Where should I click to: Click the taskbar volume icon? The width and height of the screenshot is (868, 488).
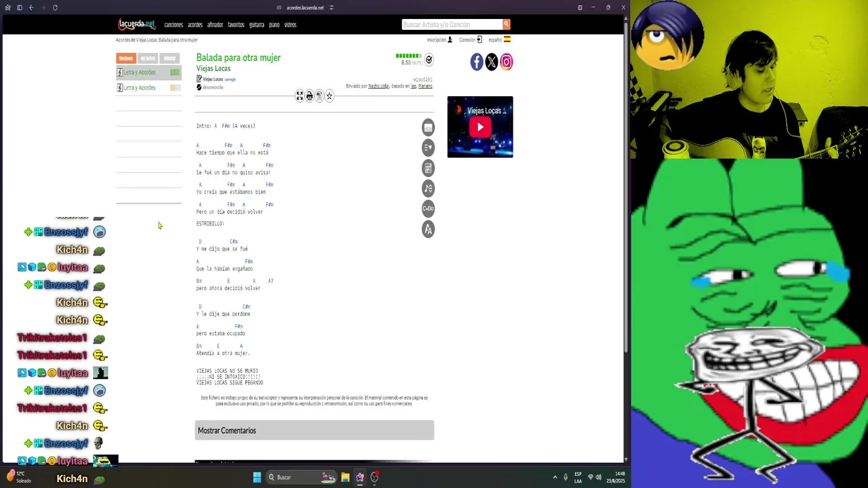click(x=597, y=477)
